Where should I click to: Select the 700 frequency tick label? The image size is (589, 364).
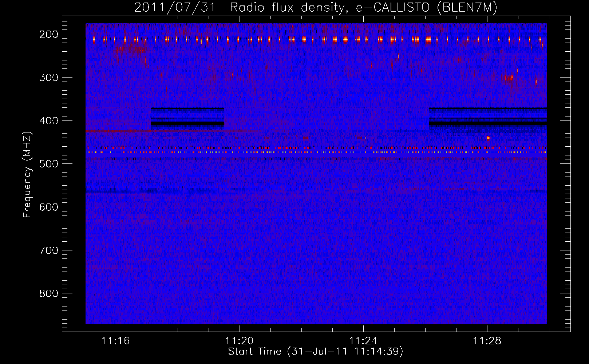tap(49, 250)
